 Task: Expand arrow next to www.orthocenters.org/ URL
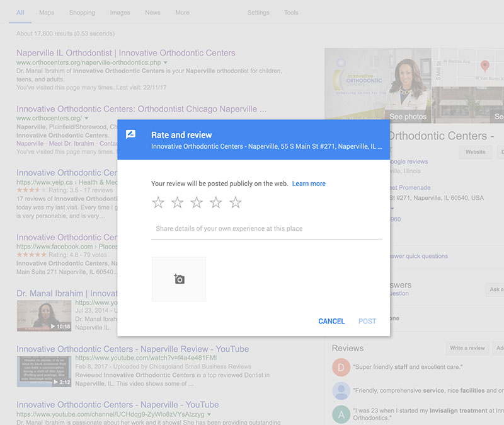86,118
